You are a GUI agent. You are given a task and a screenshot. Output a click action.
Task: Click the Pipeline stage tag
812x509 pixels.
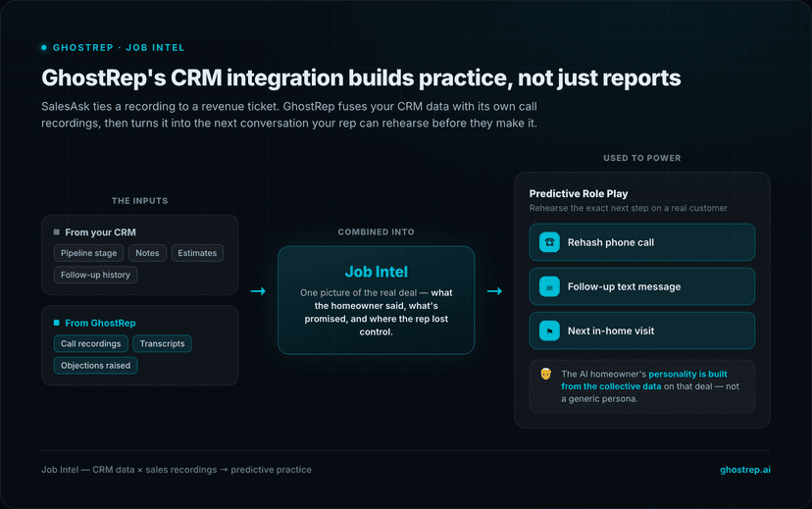click(88, 253)
